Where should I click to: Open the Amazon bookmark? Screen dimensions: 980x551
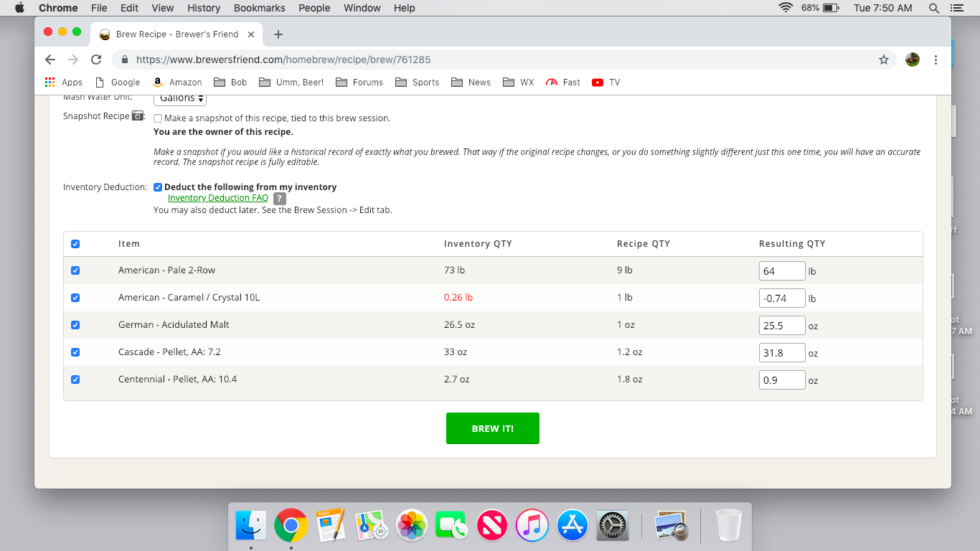point(178,83)
